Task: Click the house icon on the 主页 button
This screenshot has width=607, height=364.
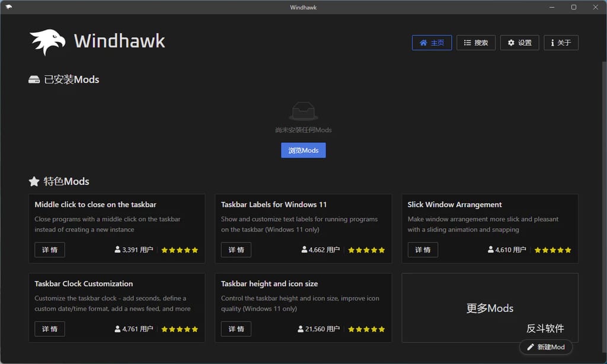Action: pyautogui.click(x=423, y=42)
